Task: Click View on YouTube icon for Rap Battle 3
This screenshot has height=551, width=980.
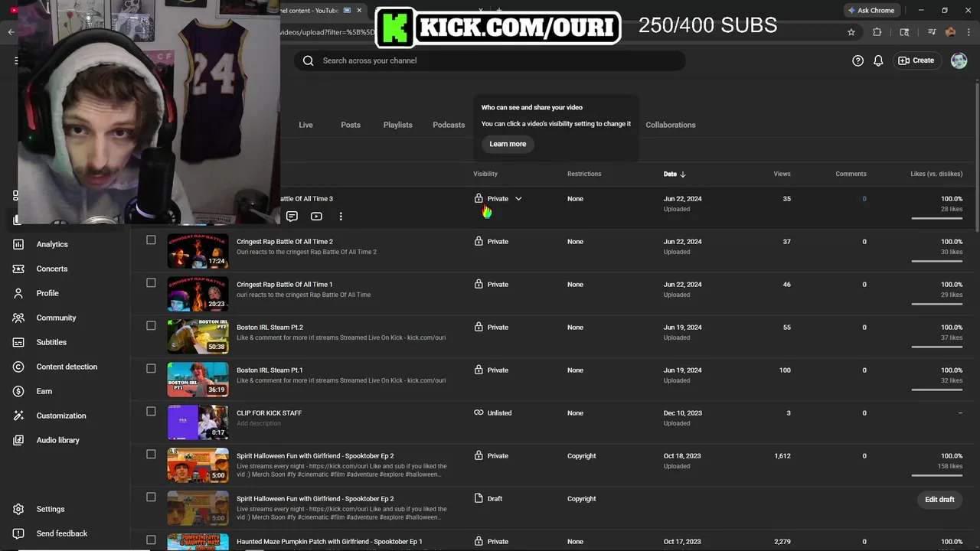Action: [x=316, y=217]
